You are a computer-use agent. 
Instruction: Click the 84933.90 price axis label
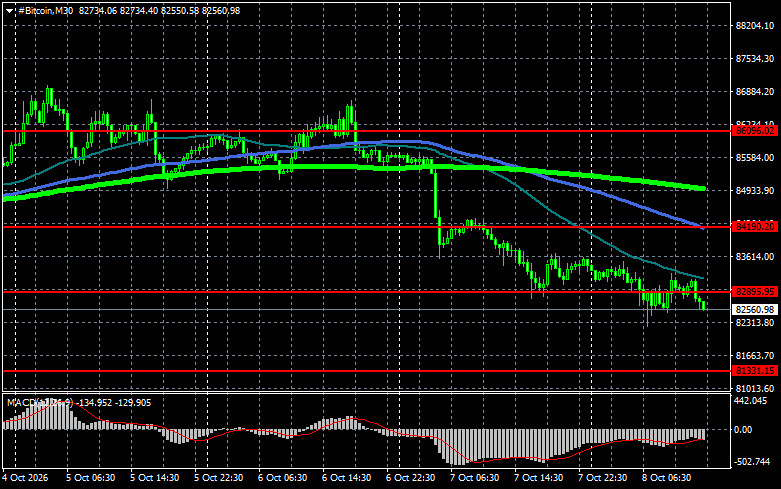[x=755, y=191]
